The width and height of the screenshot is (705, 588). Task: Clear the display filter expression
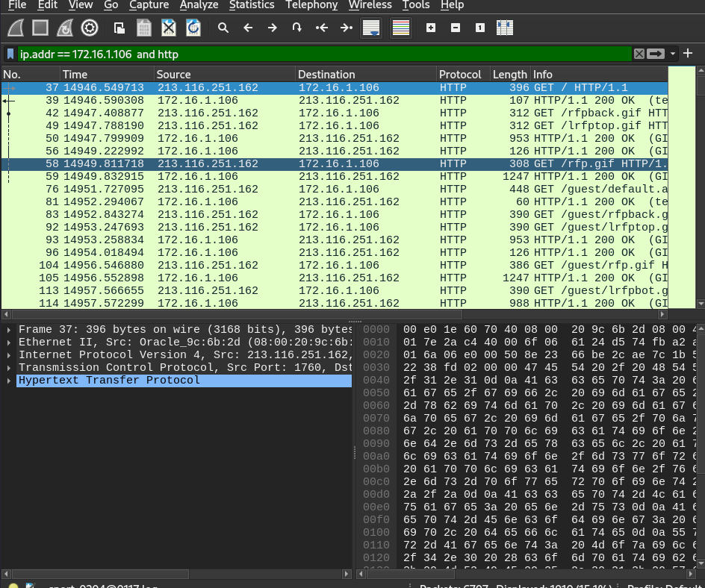639,54
